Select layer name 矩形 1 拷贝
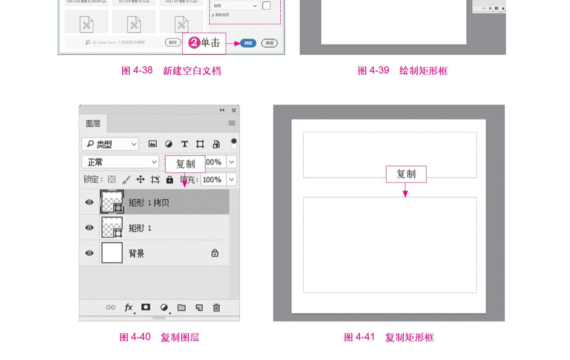 [x=149, y=203]
